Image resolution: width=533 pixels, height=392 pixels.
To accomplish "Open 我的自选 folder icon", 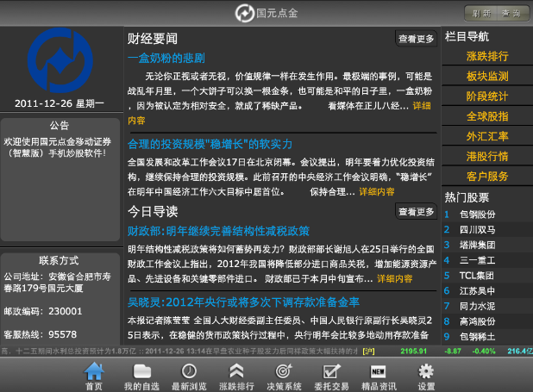I will tap(142, 376).
